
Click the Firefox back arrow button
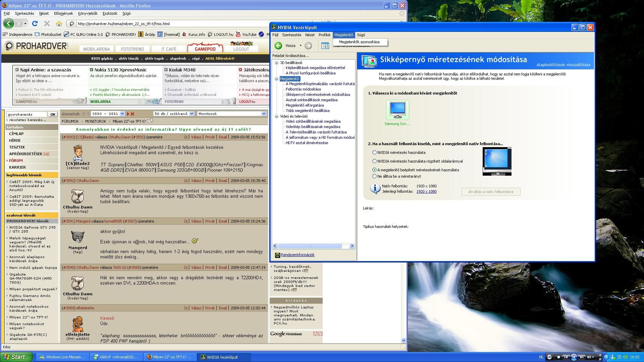pyautogui.click(x=9, y=23)
